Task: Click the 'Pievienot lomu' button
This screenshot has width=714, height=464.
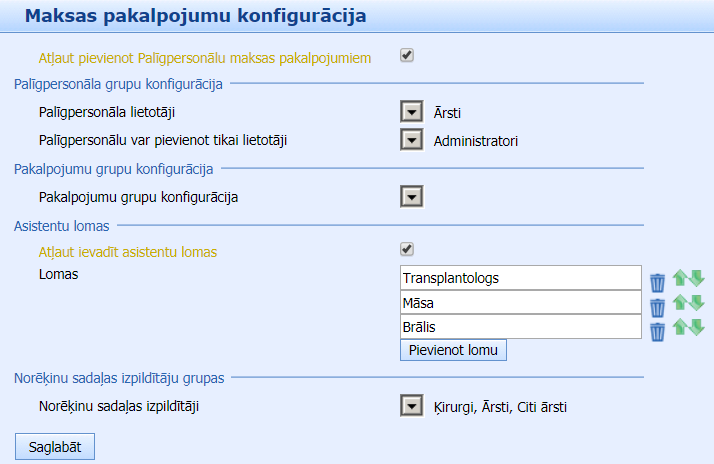Action: coord(453,350)
